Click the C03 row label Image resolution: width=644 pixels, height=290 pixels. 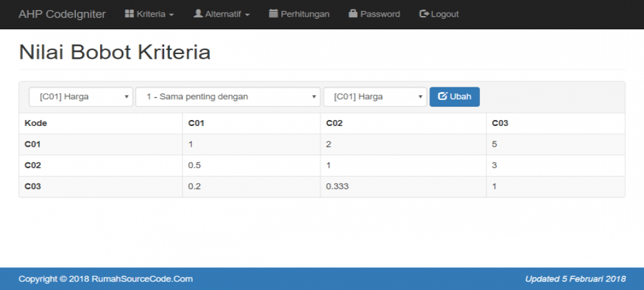tap(33, 187)
